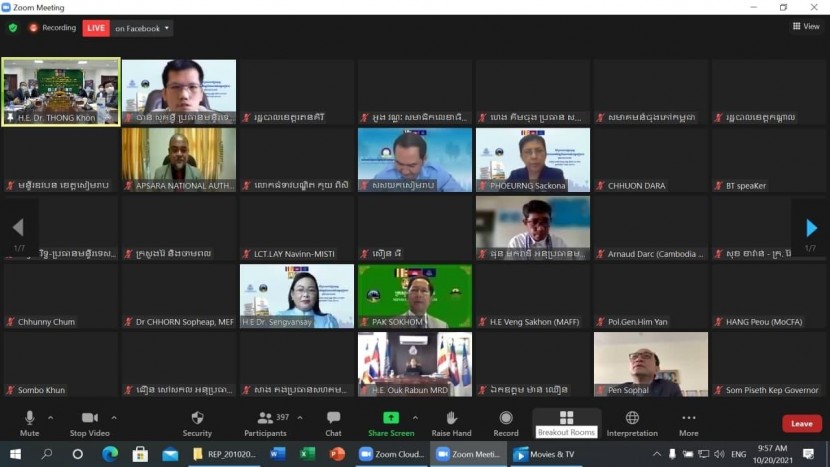
Task: Open Microsoft Edge from the taskbar
Action: pos(109,454)
